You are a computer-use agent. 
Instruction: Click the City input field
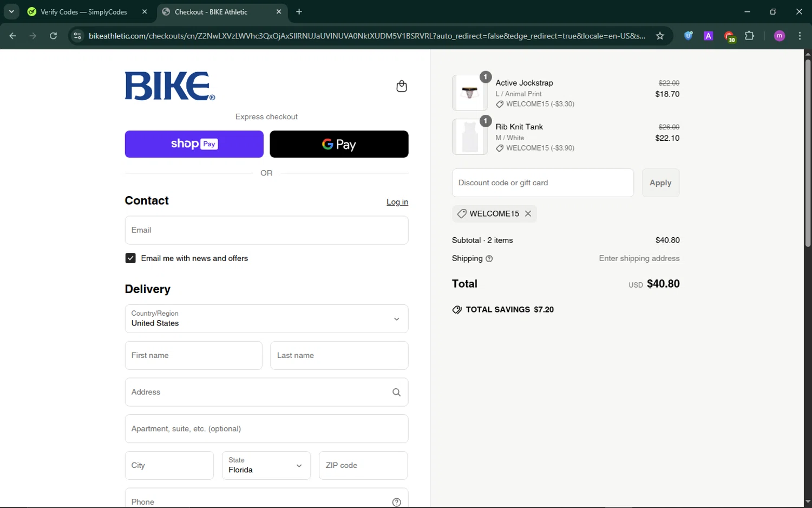point(169,465)
